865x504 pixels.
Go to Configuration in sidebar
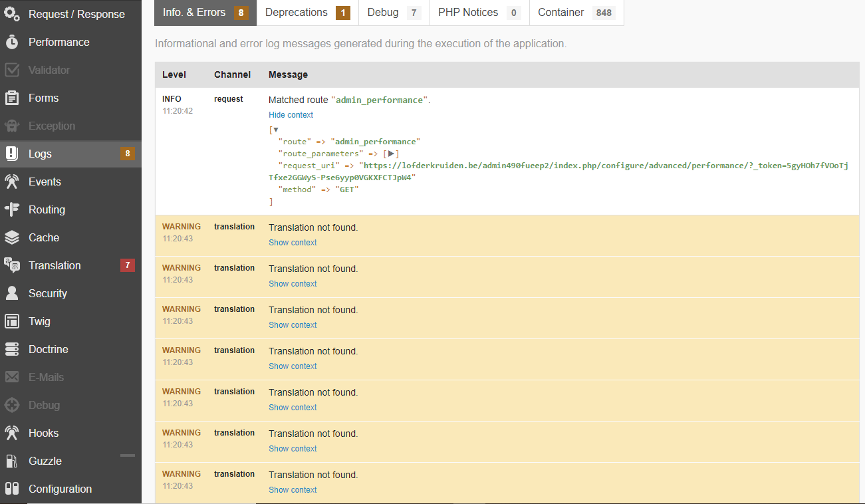60,489
